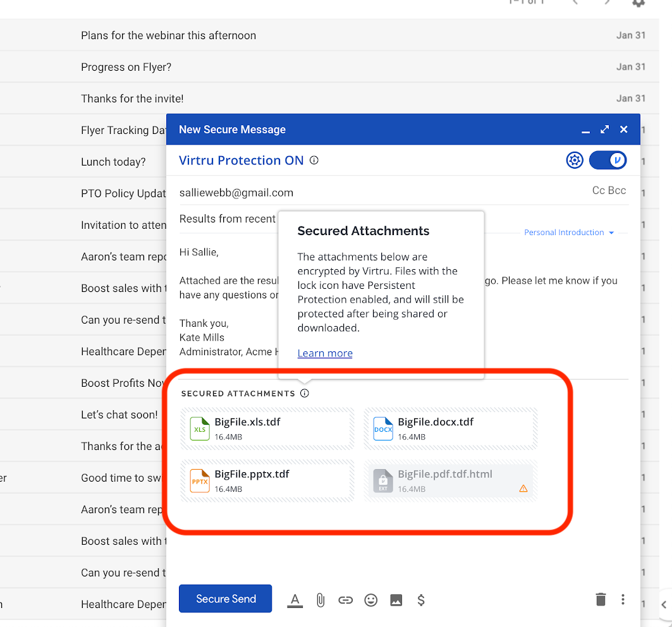Click message body at 'Hi Sallie,'
Viewport: 672px width, 627px height.
[199, 252]
